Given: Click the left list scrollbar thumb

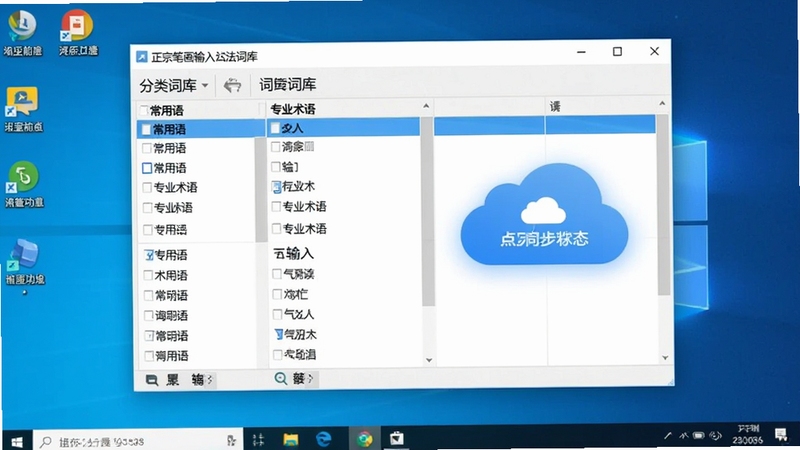Looking at the screenshot, I should (261, 189).
